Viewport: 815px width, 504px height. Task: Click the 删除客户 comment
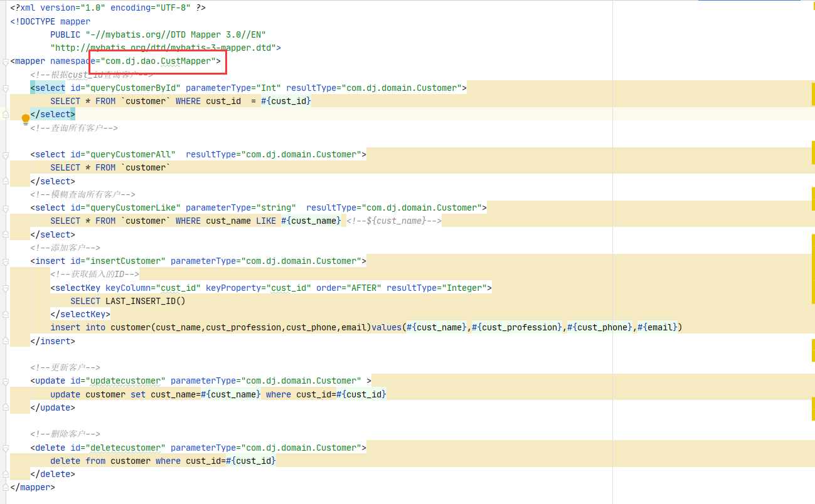(67, 434)
